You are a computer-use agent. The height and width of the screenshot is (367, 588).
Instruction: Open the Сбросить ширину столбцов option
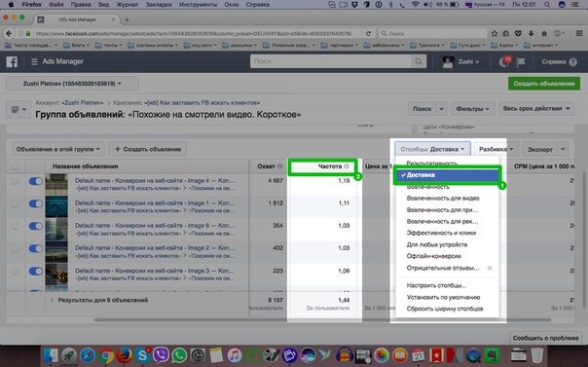[445, 309]
